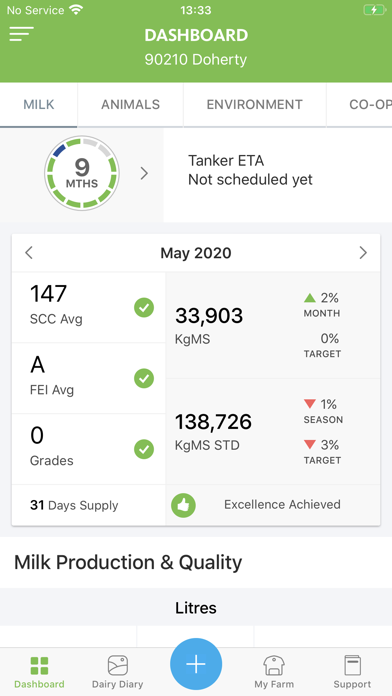392x696 pixels.
Task: Tap the Grades green checkmark
Action: [144, 449]
